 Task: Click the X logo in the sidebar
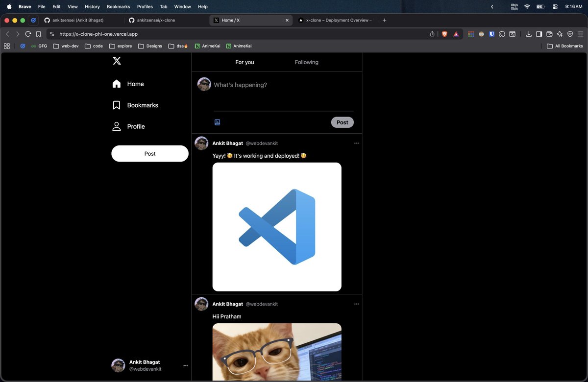(117, 61)
